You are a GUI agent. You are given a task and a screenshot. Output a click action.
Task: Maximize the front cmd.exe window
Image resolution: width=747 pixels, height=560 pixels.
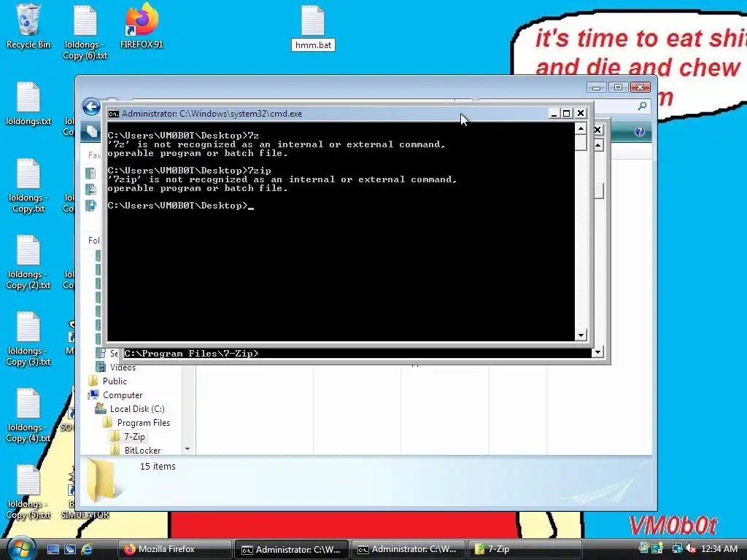click(566, 113)
